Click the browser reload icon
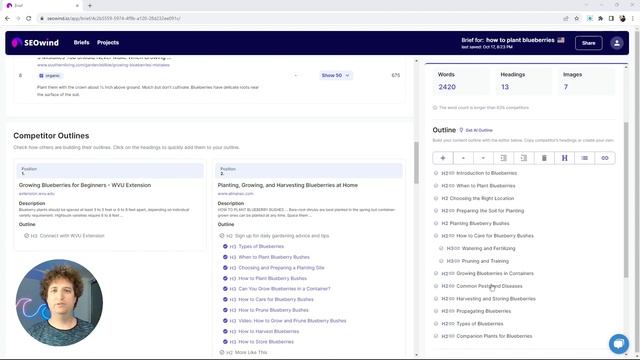Screen dimensions: 640x360 click(x=29, y=18)
